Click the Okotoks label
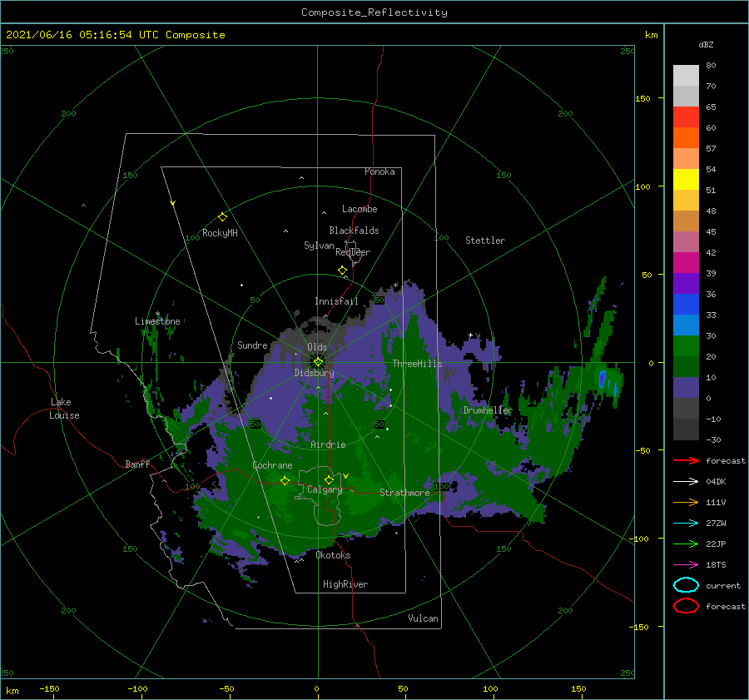The width and height of the screenshot is (749, 700). (x=333, y=555)
